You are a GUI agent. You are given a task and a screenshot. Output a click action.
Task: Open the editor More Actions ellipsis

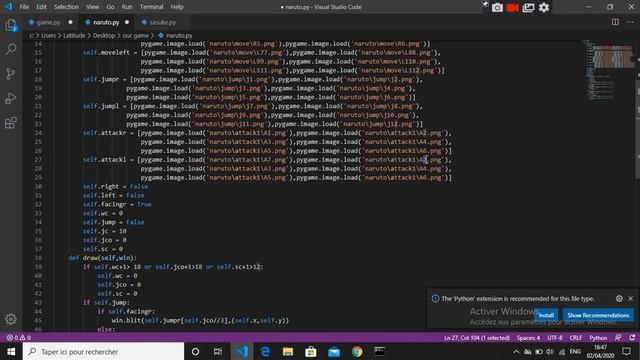point(630,22)
